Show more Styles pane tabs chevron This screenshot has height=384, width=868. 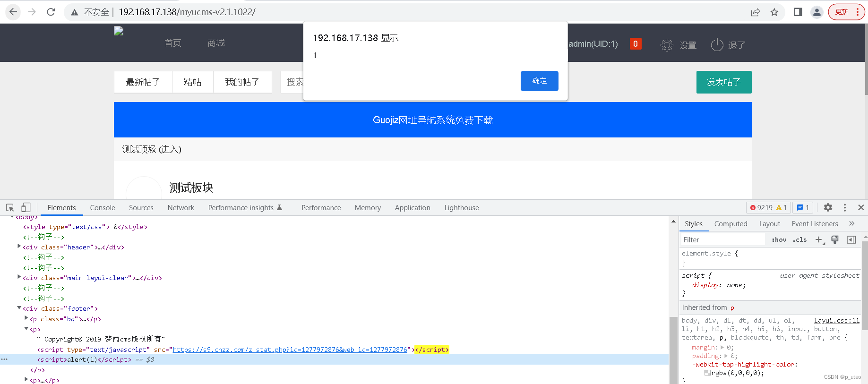tap(852, 223)
